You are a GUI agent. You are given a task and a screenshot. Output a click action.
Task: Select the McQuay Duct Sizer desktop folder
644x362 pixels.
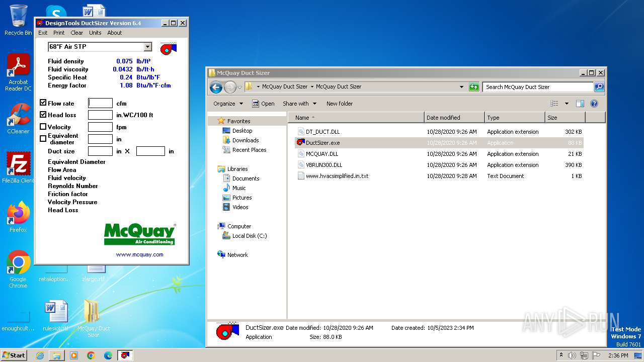coord(94,319)
